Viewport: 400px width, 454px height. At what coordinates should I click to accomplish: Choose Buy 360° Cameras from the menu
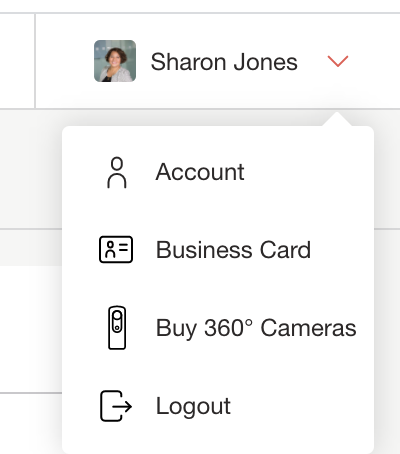pyautogui.click(x=218, y=328)
